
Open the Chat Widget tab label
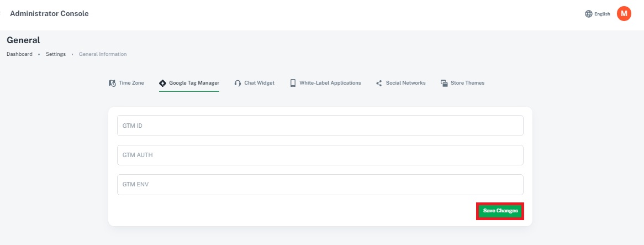tap(259, 83)
